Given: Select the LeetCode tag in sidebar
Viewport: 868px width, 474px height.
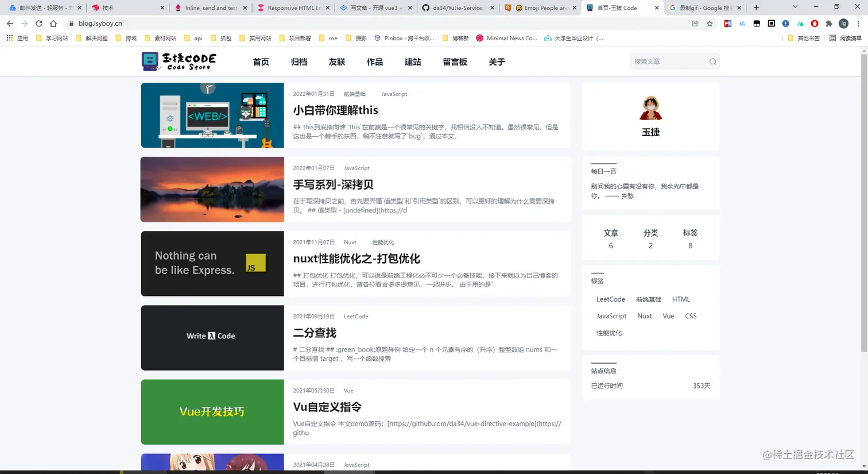Looking at the screenshot, I should 610,299.
